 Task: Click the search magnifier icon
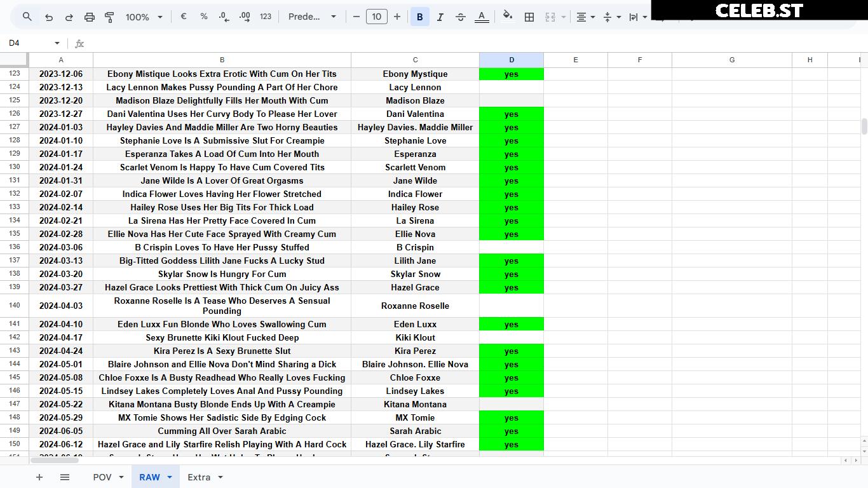(27, 17)
